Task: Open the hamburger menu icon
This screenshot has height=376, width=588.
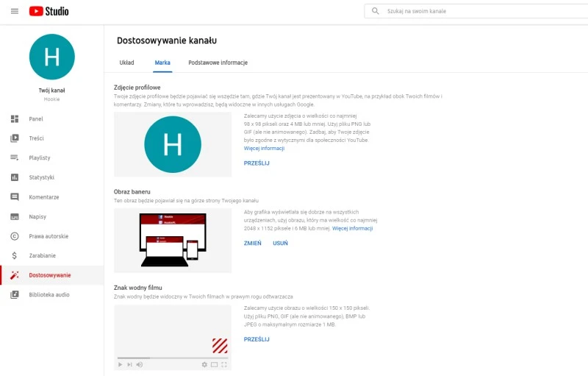Action: point(15,11)
